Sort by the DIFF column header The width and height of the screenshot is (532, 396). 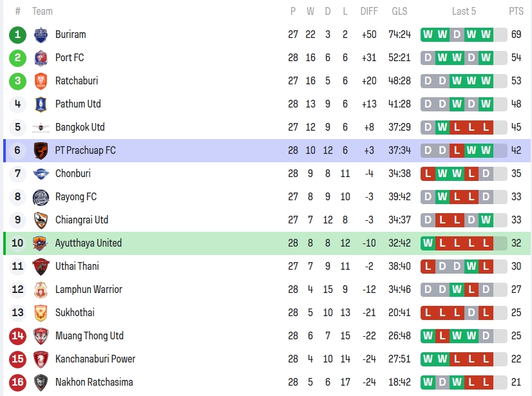click(369, 11)
